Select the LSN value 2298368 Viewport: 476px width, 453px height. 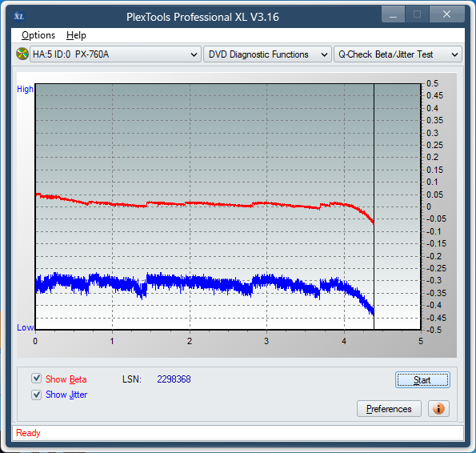[174, 379]
